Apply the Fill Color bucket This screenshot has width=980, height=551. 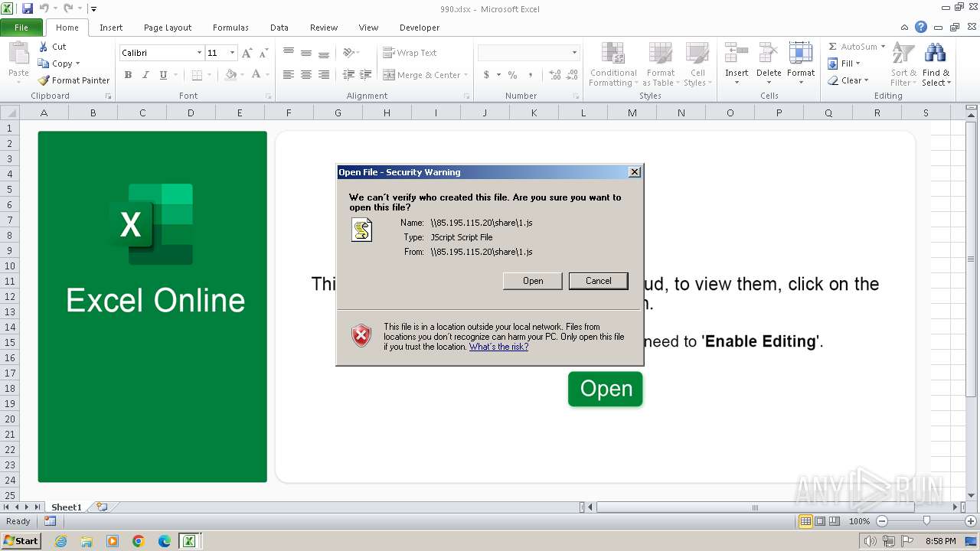click(230, 75)
